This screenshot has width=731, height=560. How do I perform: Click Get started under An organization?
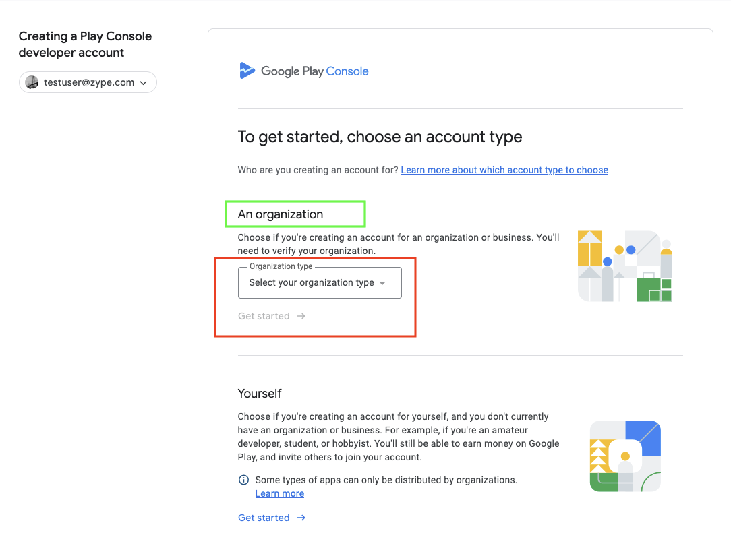pos(272,316)
